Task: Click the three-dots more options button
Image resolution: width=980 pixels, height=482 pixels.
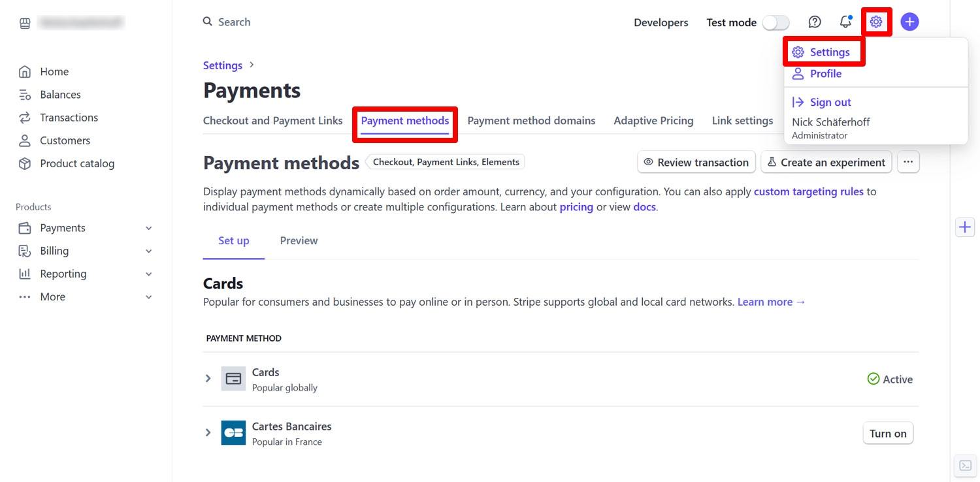Action: click(x=908, y=162)
